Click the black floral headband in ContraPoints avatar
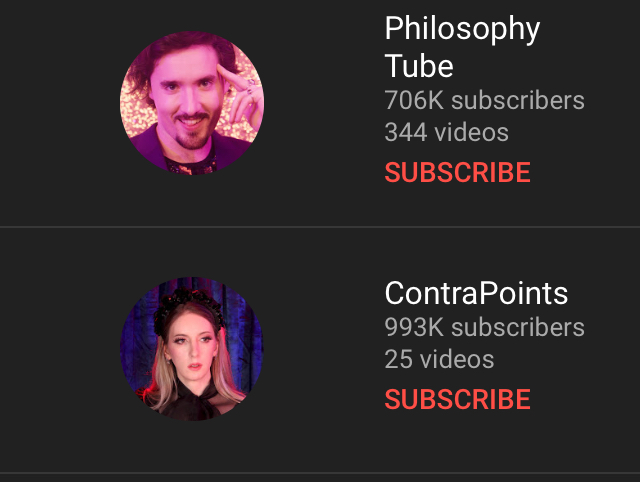This screenshot has width=640, height=482. click(x=189, y=304)
